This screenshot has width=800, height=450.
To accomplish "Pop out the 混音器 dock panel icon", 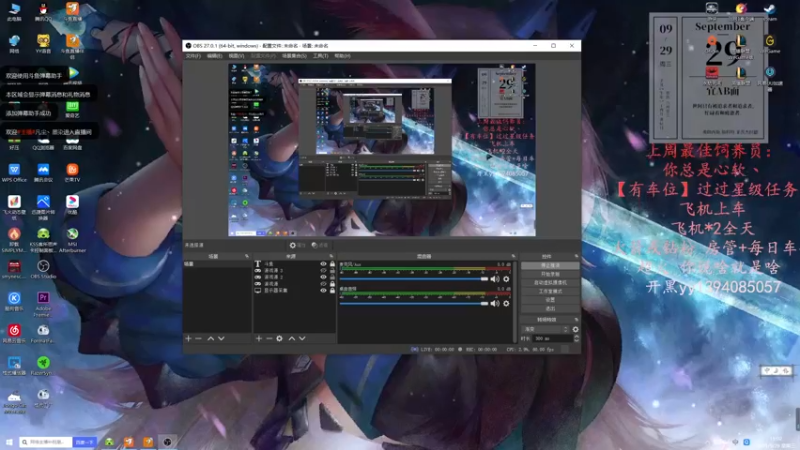I will point(513,256).
